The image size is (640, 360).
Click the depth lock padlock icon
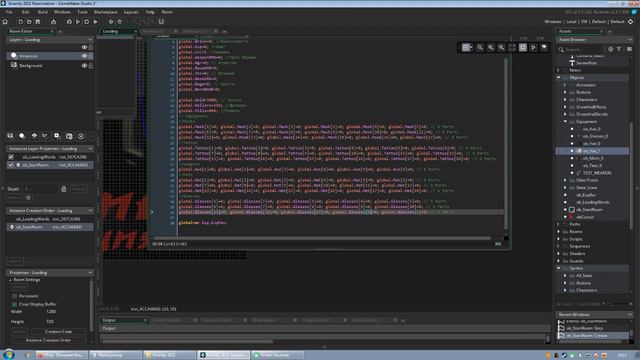coord(64,189)
